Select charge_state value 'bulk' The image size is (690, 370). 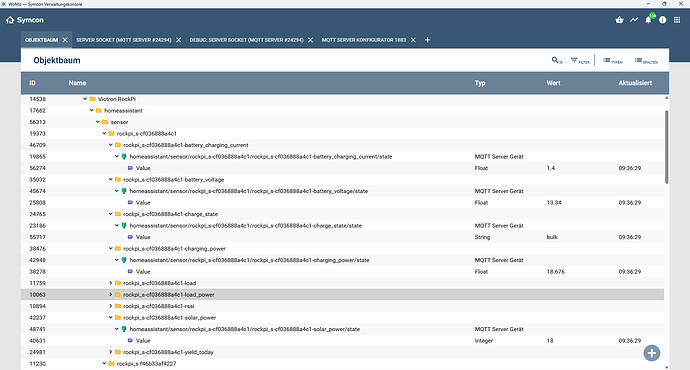pos(552,237)
